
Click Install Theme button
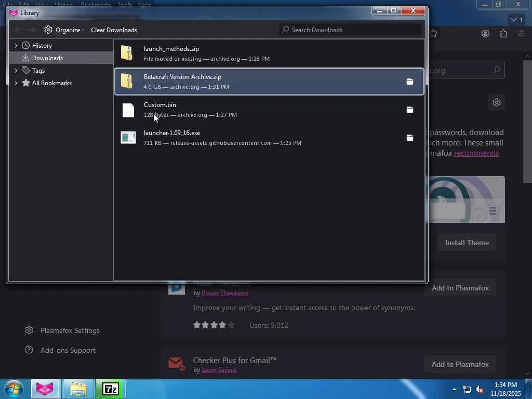pyautogui.click(x=467, y=243)
